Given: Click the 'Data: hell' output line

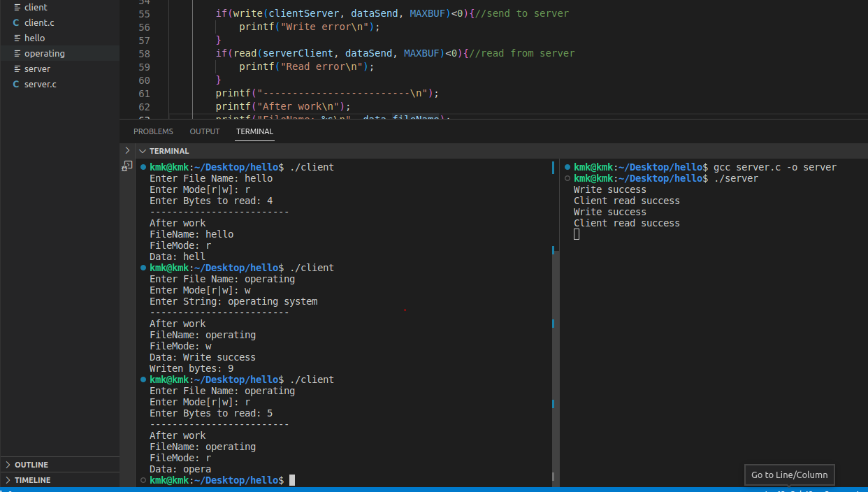Looking at the screenshot, I should pos(178,256).
